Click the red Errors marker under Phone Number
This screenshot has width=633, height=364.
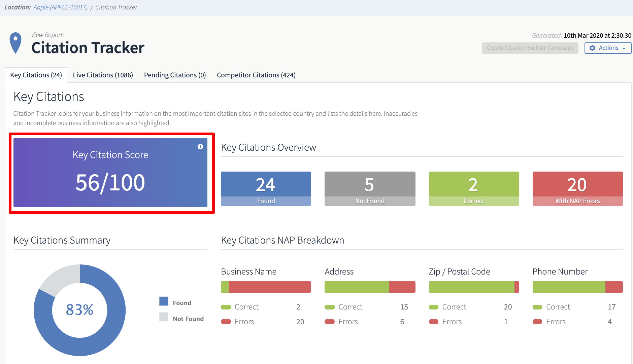point(537,322)
